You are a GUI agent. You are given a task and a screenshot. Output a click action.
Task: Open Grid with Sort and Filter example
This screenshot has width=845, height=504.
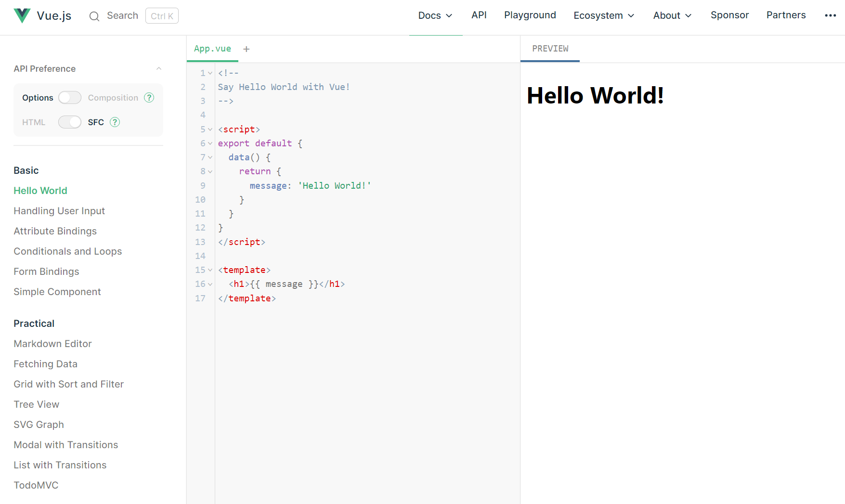tap(69, 384)
